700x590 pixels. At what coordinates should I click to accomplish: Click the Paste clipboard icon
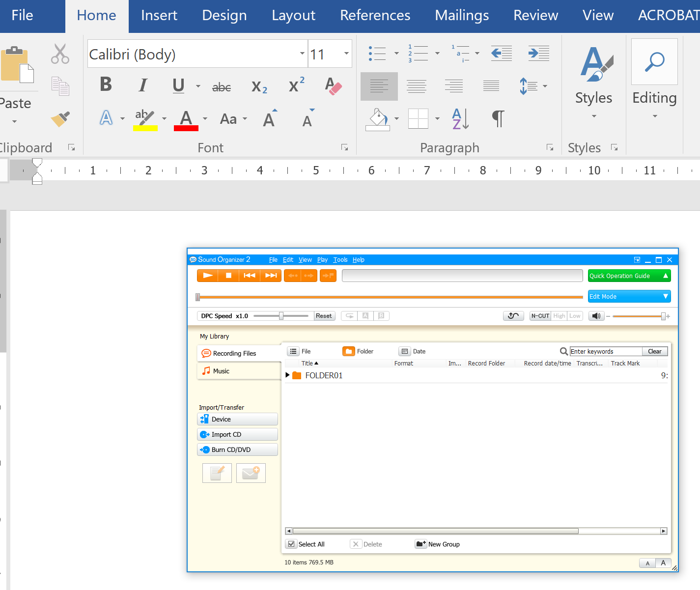tap(18, 64)
